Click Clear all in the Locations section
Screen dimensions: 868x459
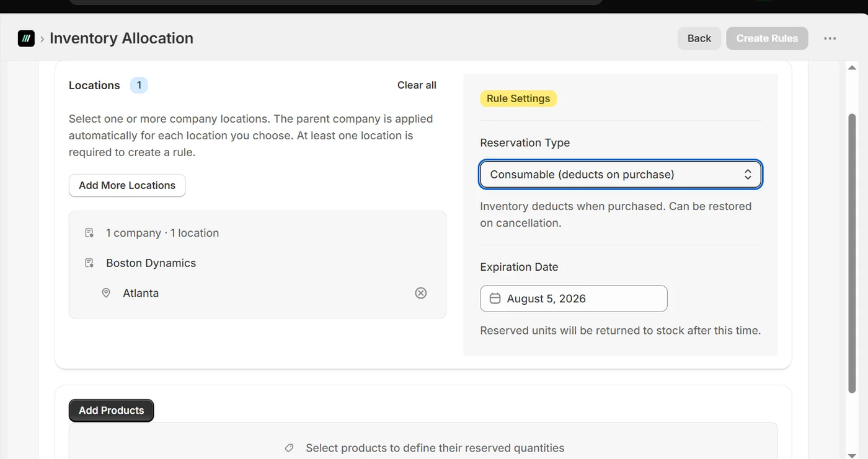(417, 85)
